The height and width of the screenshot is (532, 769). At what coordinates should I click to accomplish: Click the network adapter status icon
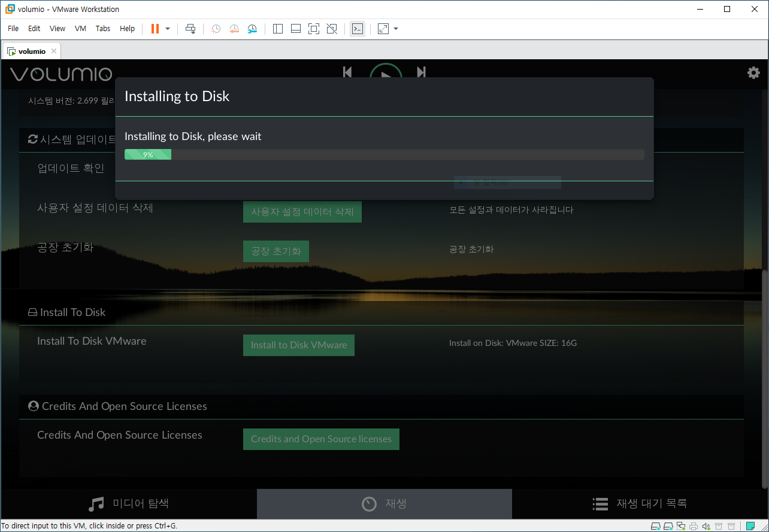coord(681,527)
